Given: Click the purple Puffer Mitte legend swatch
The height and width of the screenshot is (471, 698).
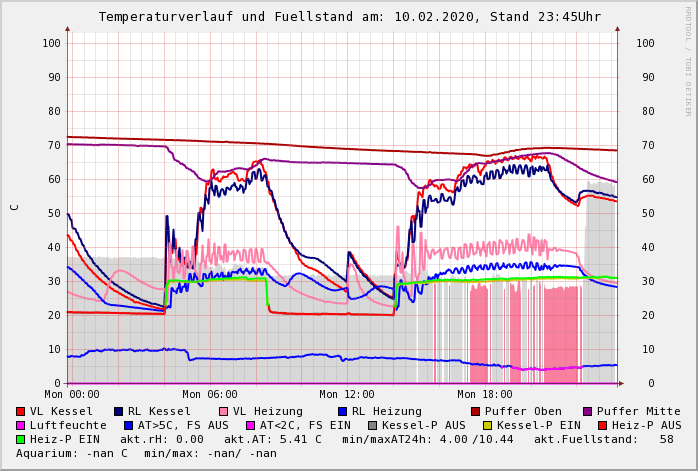Looking at the screenshot, I should point(588,411).
